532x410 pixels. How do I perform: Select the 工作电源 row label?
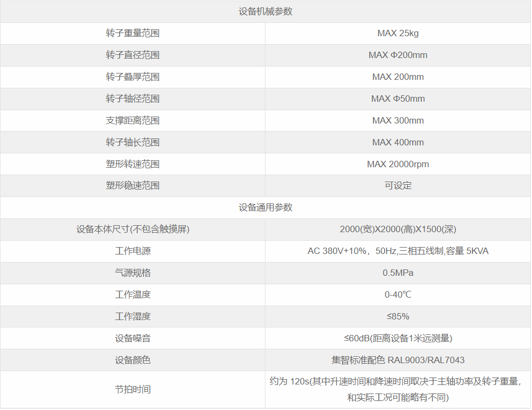click(133, 251)
